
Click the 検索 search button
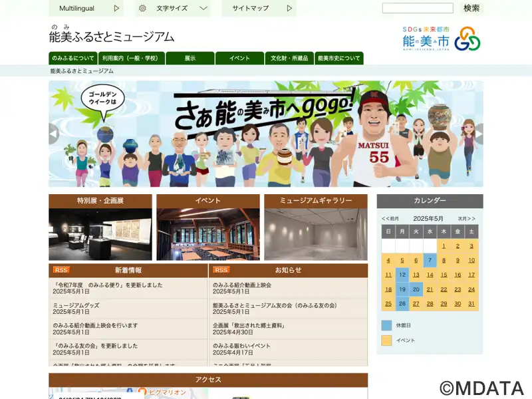point(471,8)
